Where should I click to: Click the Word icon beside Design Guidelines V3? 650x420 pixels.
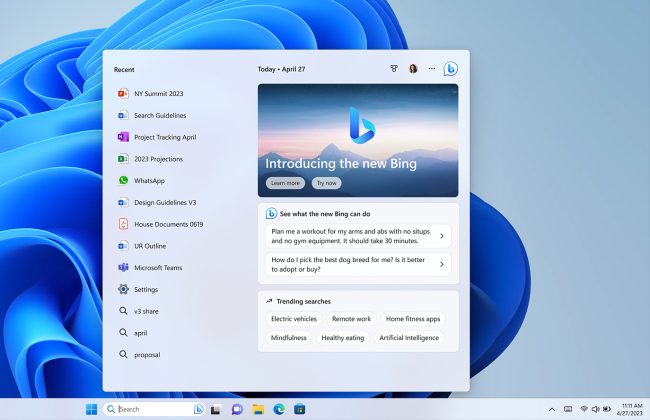click(123, 202)
